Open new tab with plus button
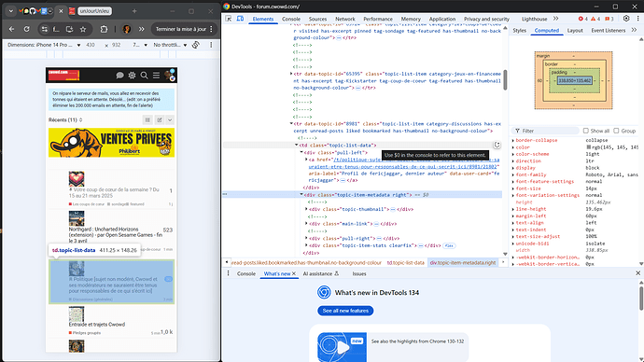644x362 pixels. pyautogui.click(x=134, y=11)
